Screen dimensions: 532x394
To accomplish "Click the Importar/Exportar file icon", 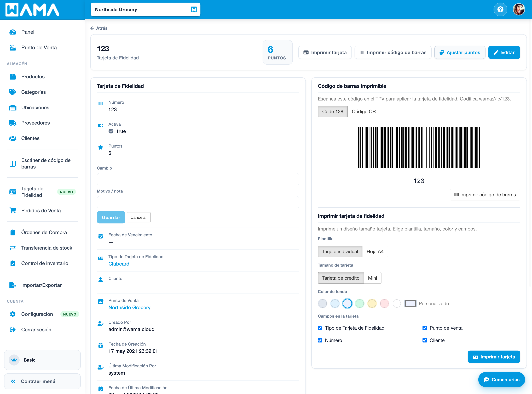I will click(x=13, y=285).
